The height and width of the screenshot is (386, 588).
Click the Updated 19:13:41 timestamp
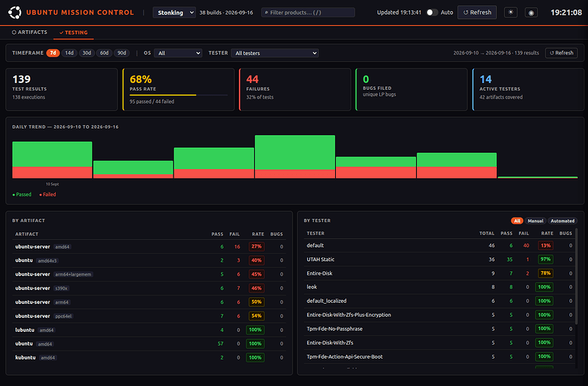(x=399, y=12)
